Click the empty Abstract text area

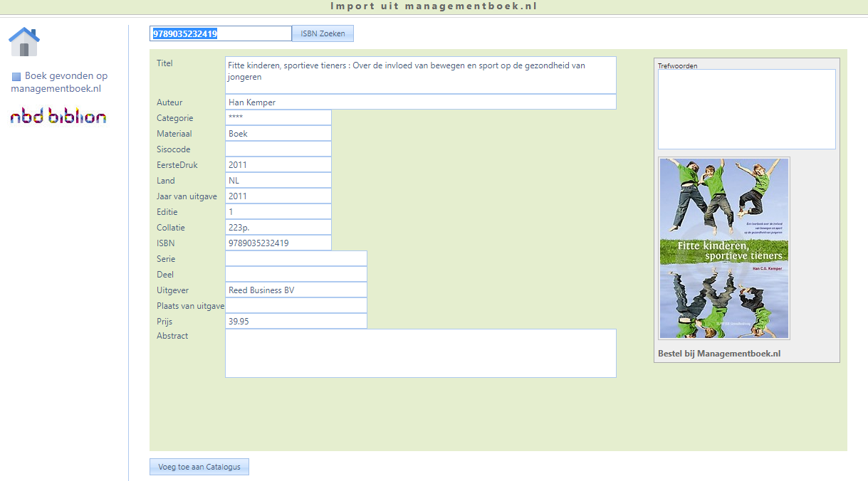pos(420,353)
